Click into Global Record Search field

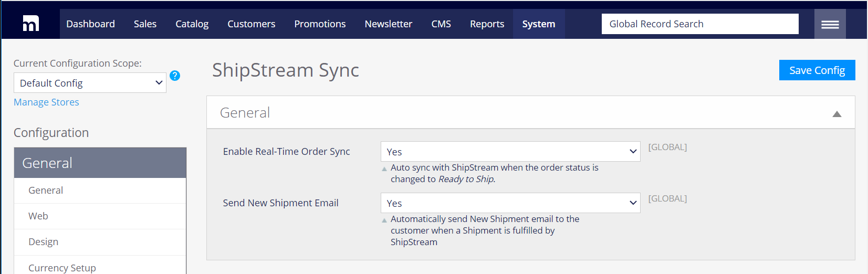699,24
